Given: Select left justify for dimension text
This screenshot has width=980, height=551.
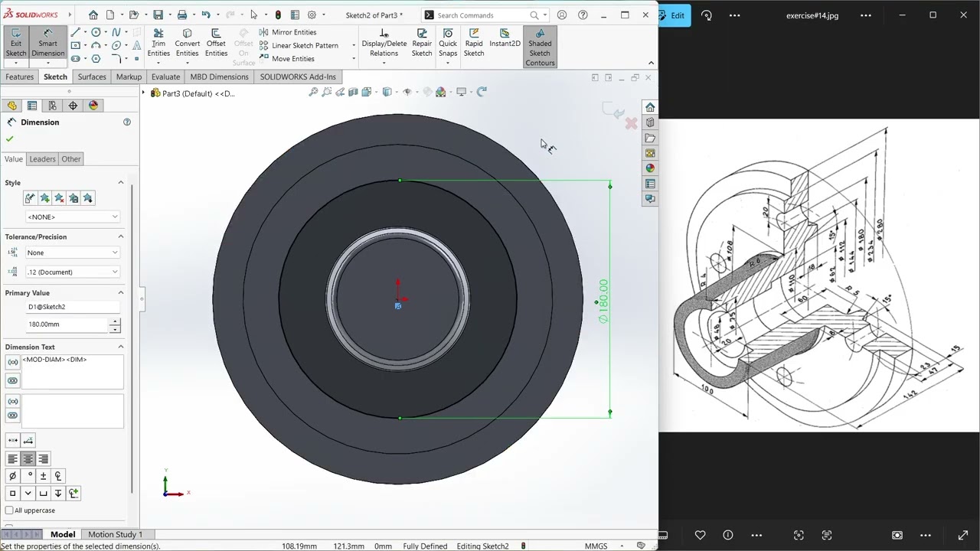Looking at the screenshot, I should [12, 458].
